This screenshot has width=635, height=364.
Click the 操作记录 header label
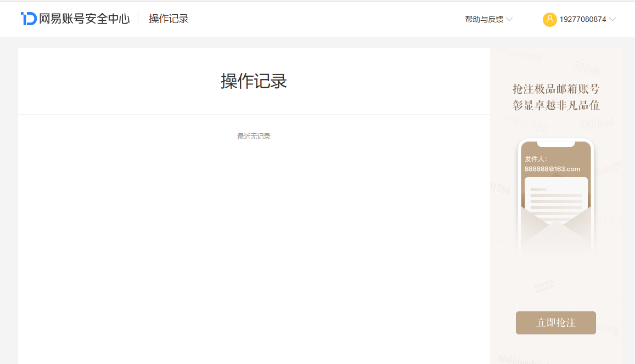[168, 19]
